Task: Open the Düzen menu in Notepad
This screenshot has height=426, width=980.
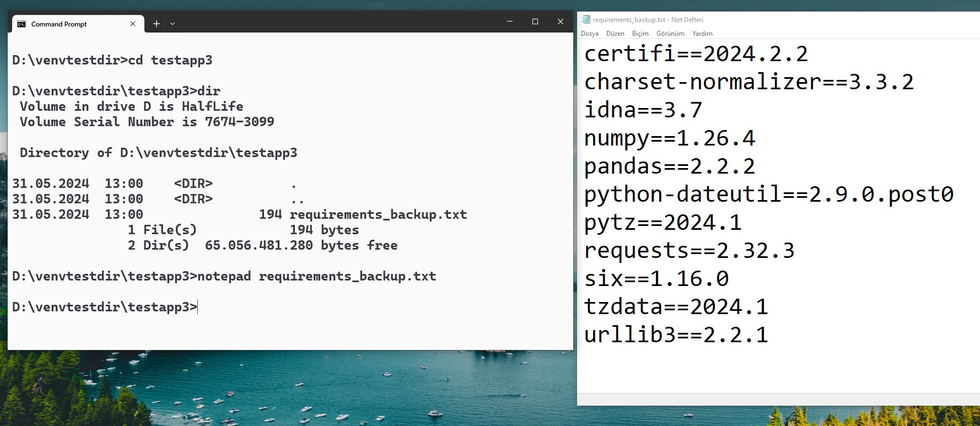Action: (615, 34)
